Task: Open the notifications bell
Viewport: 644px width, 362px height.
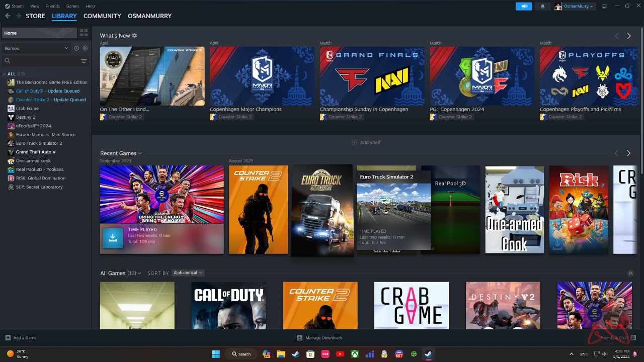Action: pos(542,6)
